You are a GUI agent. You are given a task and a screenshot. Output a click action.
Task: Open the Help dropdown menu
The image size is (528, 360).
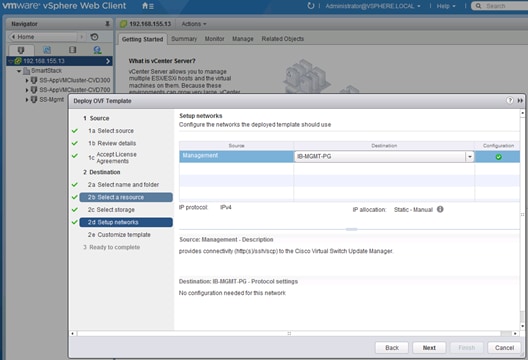pos(446,6)
